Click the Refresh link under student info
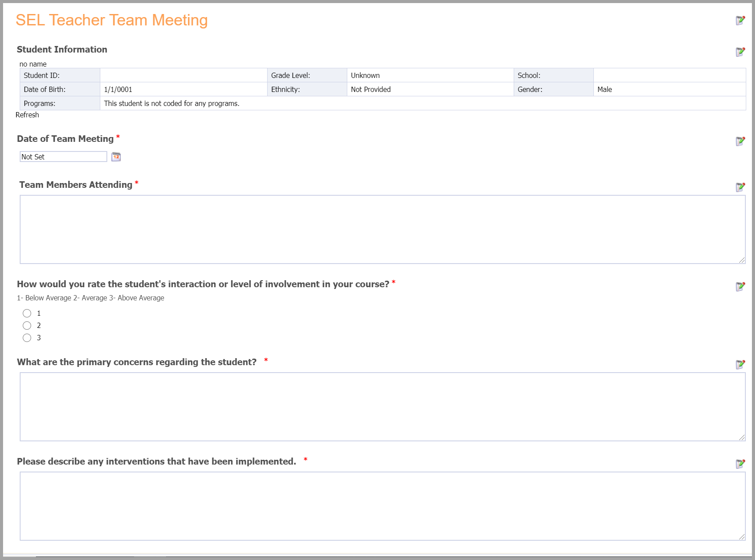Image resolution: width=755 pixels, height=560 pixels. point(27,115)
